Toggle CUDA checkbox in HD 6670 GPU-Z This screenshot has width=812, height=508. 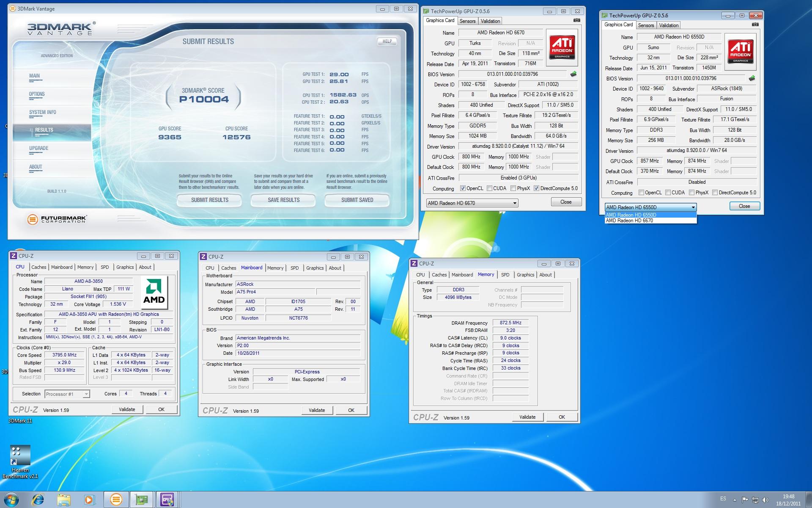coord(489,188)
